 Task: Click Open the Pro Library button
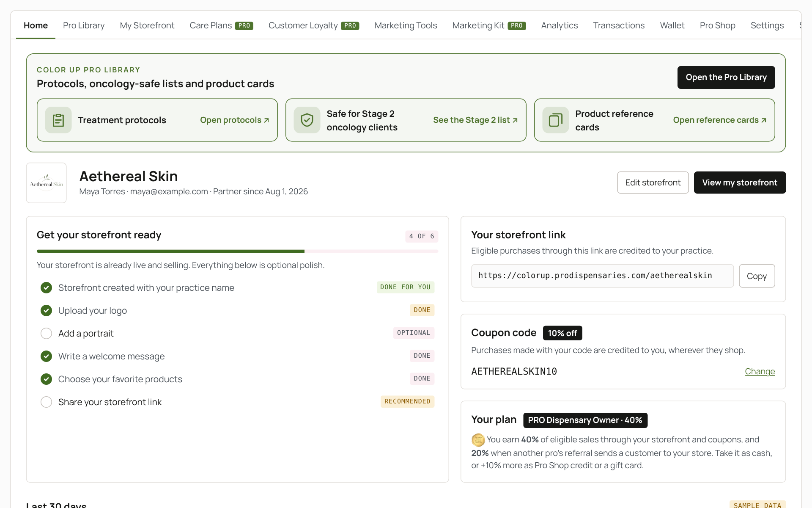point(726,77)
